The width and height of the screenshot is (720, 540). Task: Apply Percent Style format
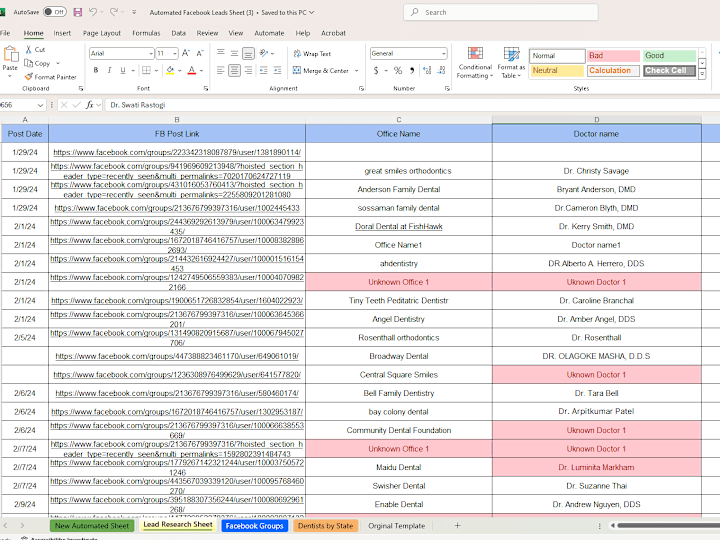[398, 70]
